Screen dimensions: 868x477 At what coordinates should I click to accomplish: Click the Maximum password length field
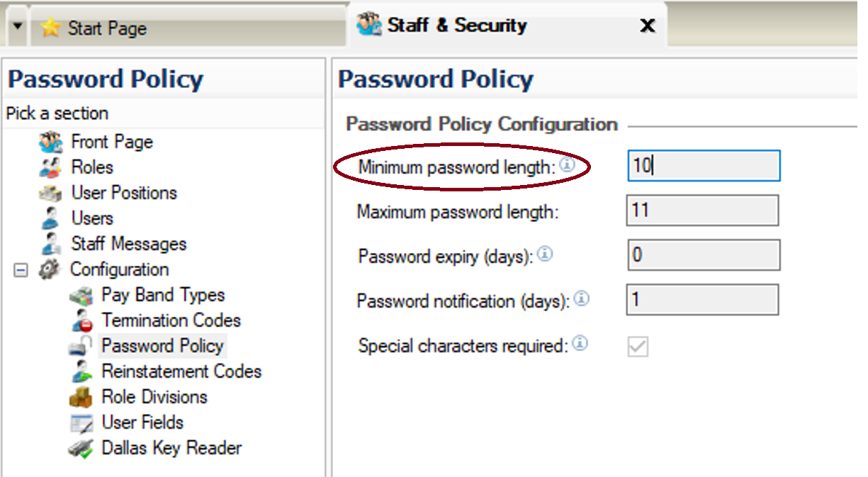702,211
